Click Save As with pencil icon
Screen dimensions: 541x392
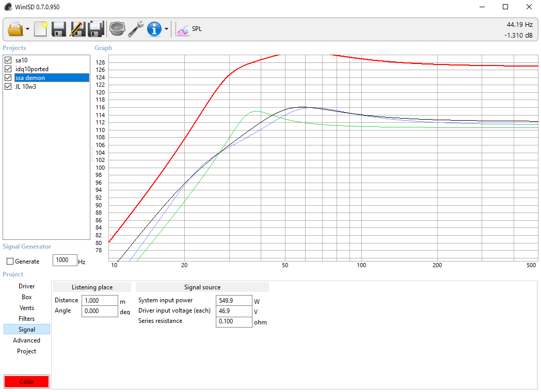coord(77,29)
